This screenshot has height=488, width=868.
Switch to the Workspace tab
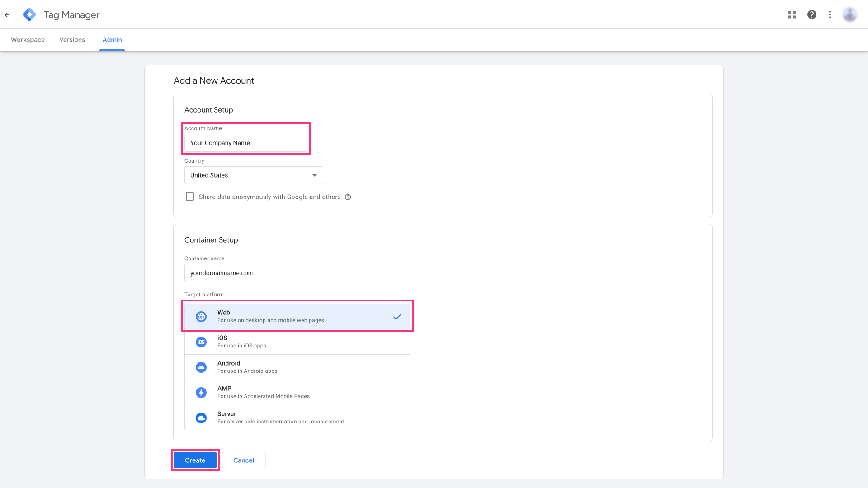[x=28, y=40]
